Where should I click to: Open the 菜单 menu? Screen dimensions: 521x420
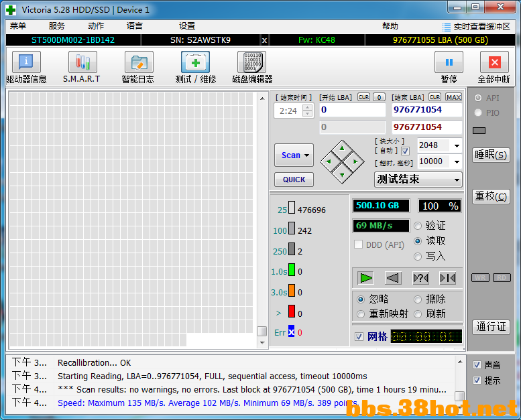pos(18,26)
